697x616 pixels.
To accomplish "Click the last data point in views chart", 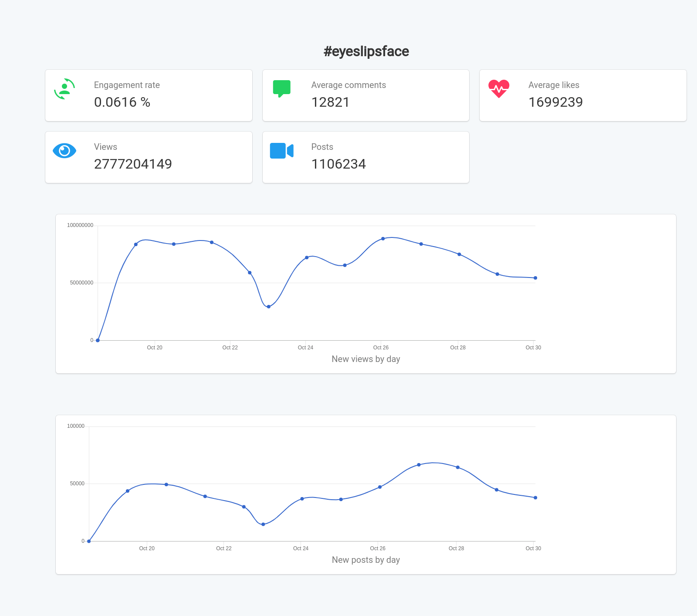I will [535, 278].
